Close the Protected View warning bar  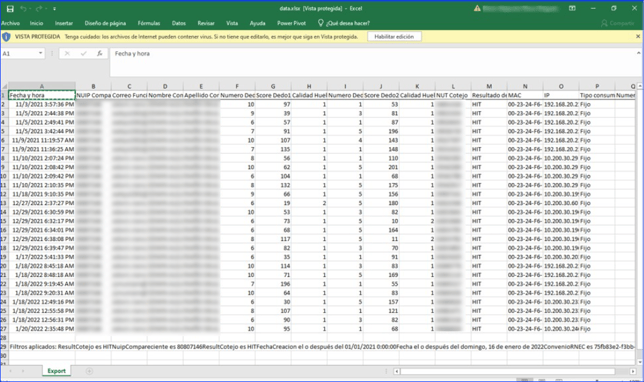click(638, 37)
